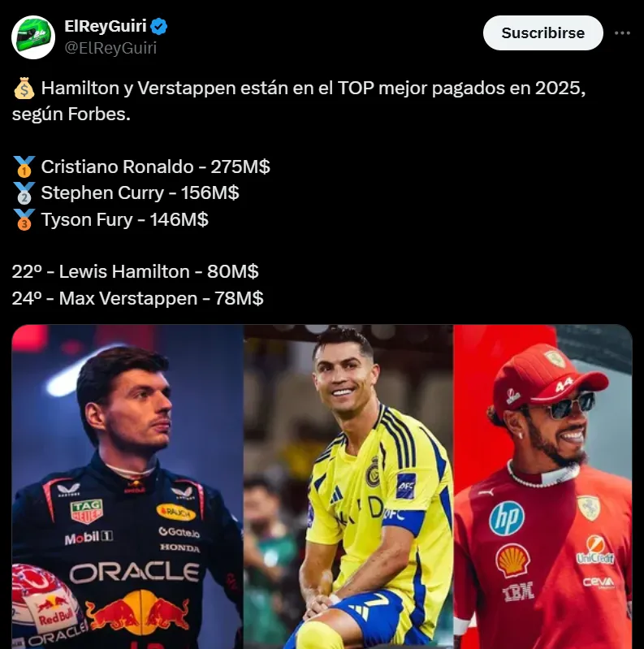The height and width of the screenshot is (649, 644).
Task: Click the green helmet profile avatar
Action: pos(33,37)
